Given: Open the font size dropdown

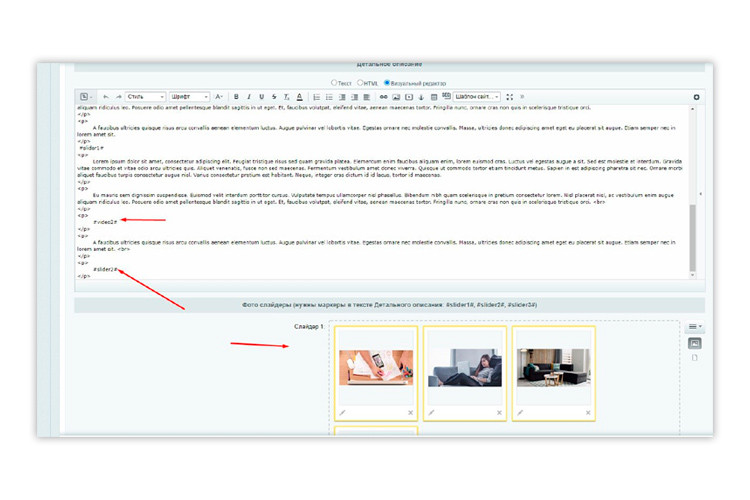Looking at the screenshot, I should pyautogui.click(x=219, y=97).
